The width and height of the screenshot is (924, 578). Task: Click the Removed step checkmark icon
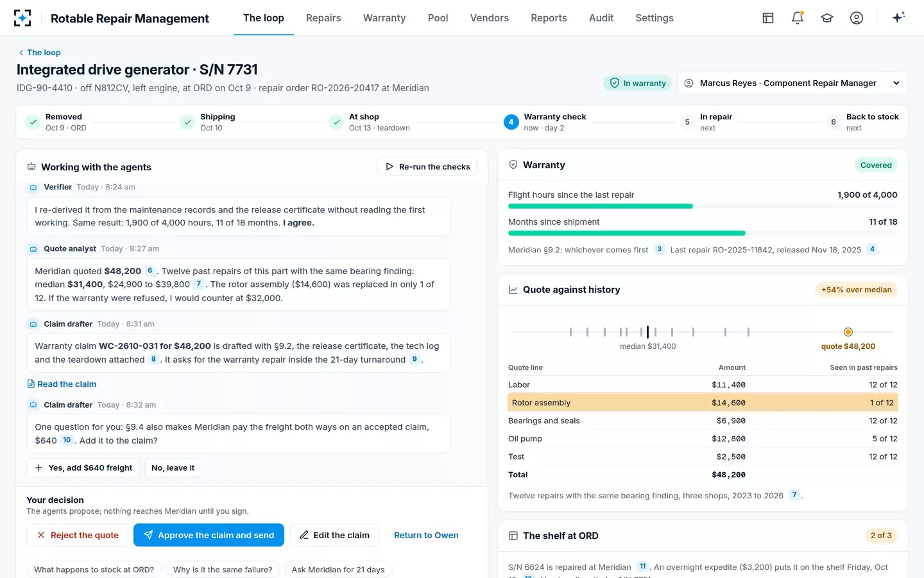(x=33, y=122)
